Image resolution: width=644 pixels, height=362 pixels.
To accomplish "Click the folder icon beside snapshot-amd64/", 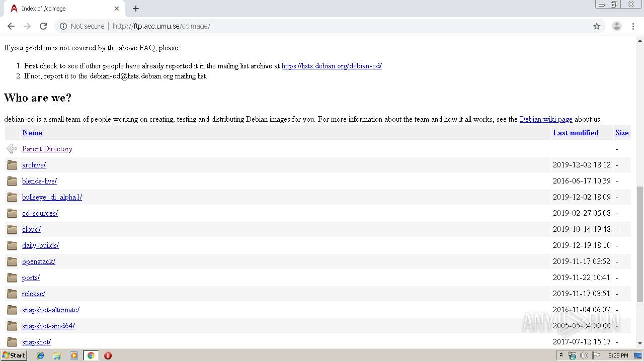I will (12, 326).
